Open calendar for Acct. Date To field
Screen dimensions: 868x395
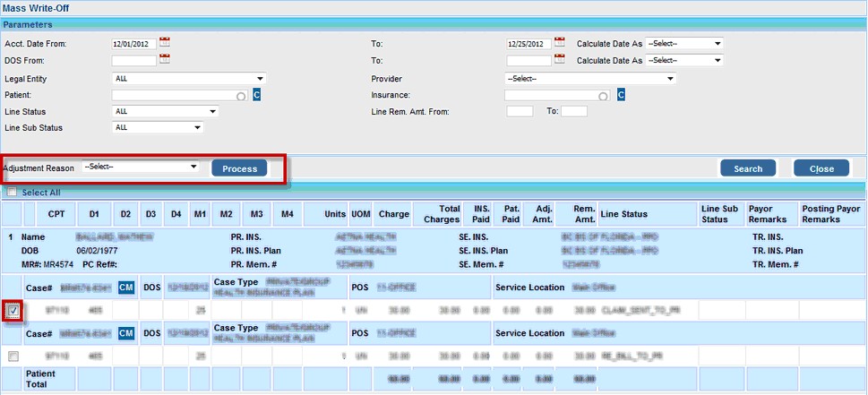560,42
